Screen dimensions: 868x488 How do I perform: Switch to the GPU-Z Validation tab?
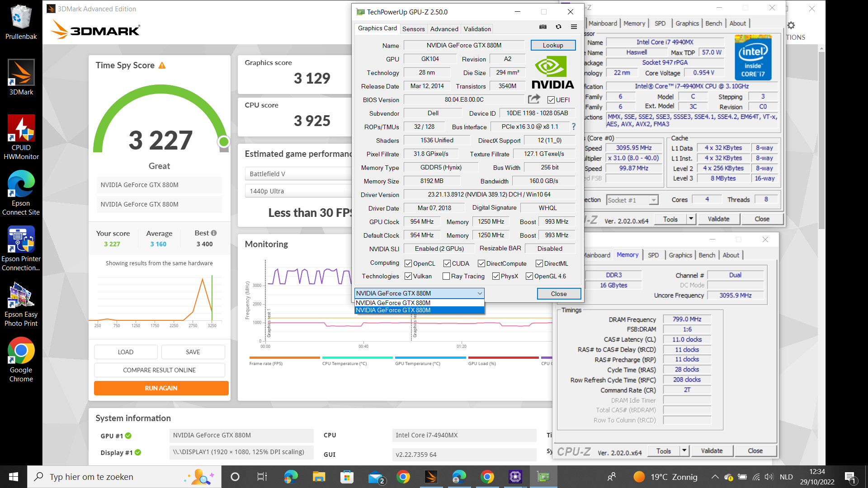pos(477,29)
